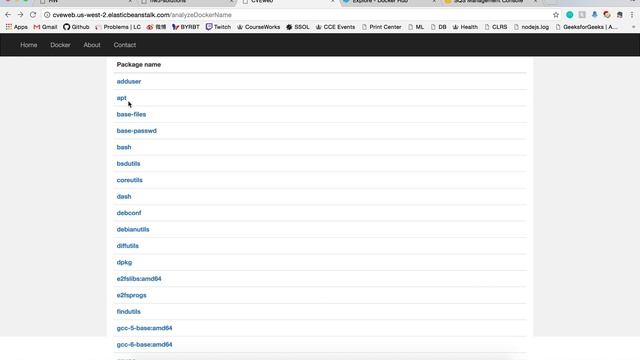Open the Chrome three-dot menu
This screenshot has height=360, width=640.
(632, 15)
